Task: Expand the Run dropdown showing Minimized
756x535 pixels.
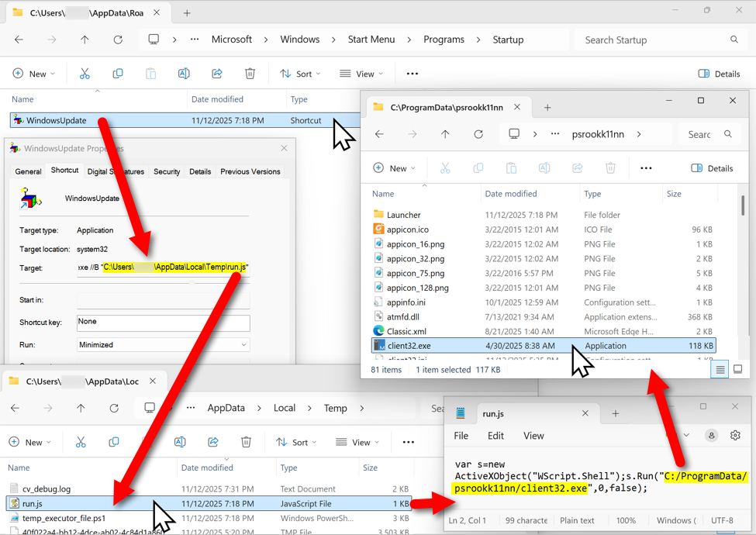Action: (163, 345)
